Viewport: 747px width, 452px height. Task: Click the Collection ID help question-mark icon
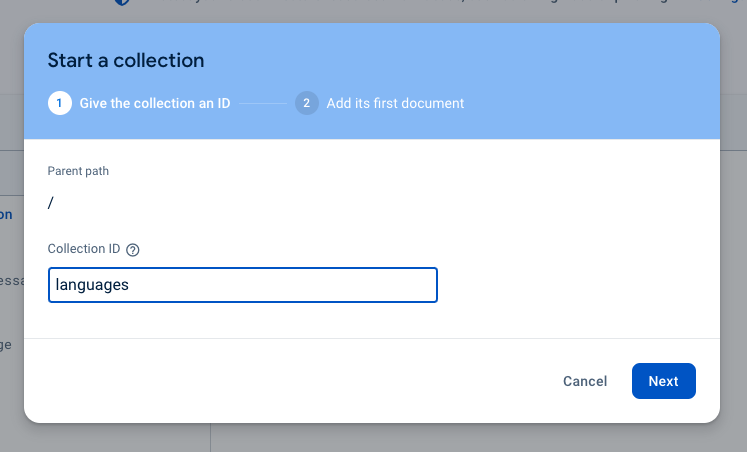click(133, 250)
